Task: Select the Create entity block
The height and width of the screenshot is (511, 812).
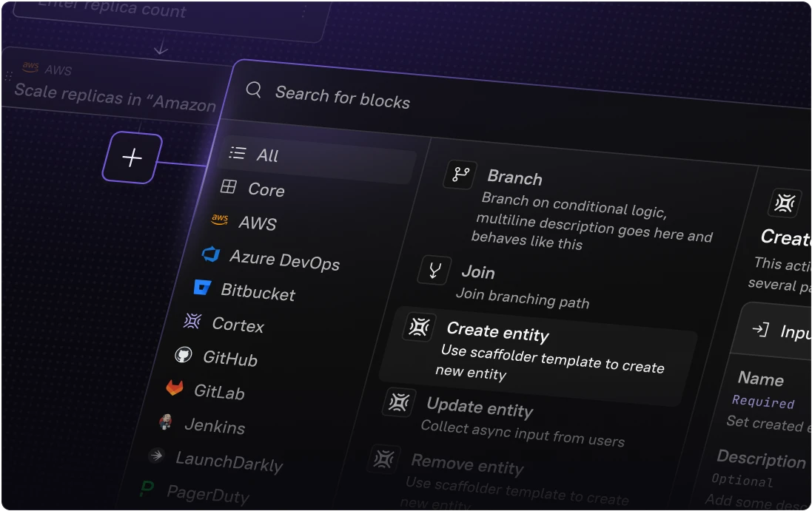Action: pyautogui.click(x=497, y=334)
